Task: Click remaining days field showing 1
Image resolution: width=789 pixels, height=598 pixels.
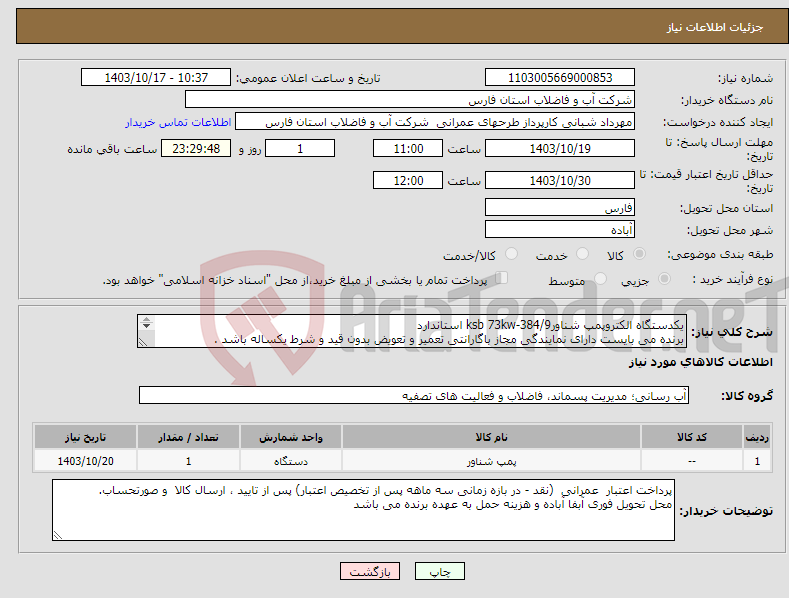Action: tap(300, 148)
